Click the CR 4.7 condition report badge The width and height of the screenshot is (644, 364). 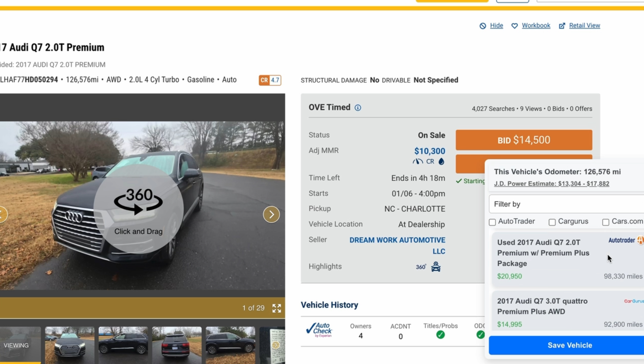click(x=270, y=80)
